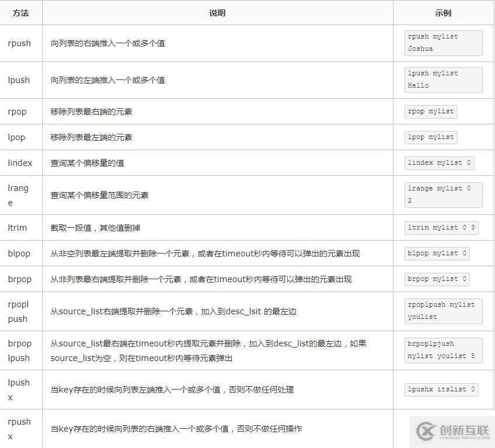Select the blpop method name
Screen dimensions: 495x448
coord(19,253)
